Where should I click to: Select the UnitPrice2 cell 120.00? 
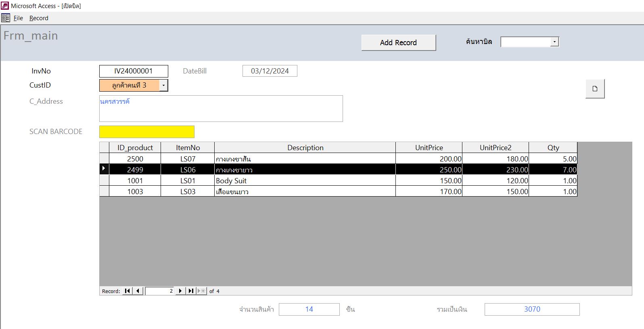tap(496, 180)
